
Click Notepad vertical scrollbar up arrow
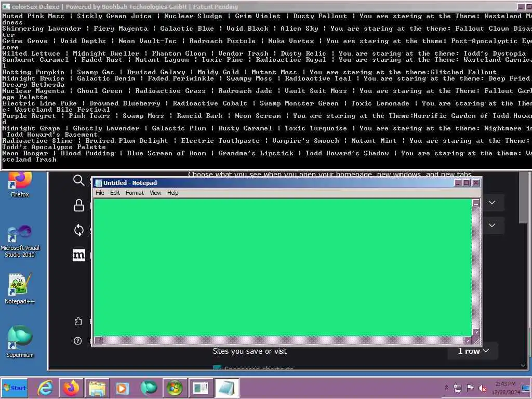(476, 203)
